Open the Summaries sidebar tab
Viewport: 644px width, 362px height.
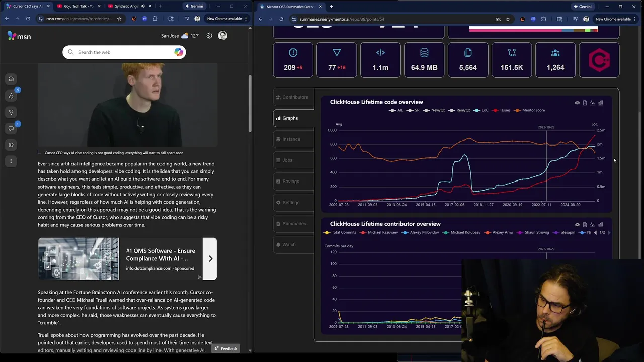(293, 224)
